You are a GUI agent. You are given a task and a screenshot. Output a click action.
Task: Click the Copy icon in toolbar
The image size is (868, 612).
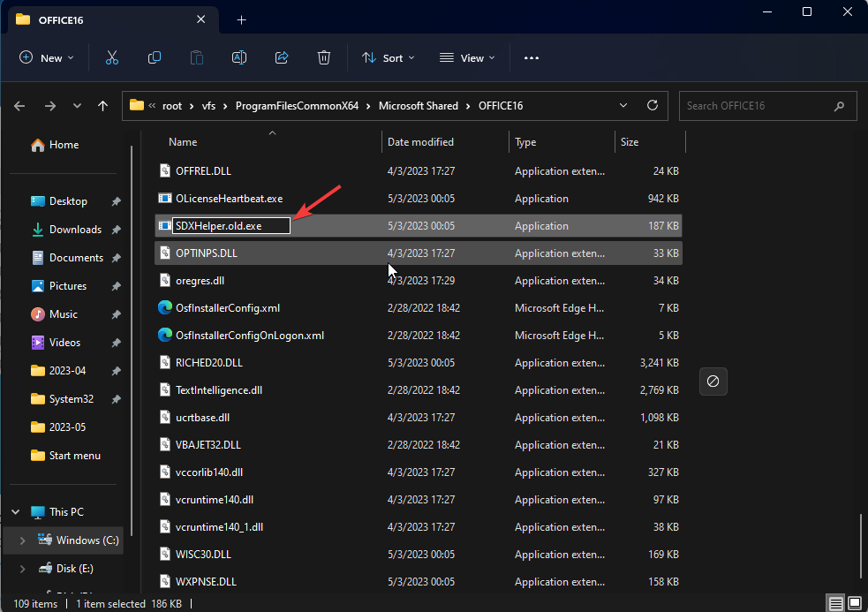(155, 57)
